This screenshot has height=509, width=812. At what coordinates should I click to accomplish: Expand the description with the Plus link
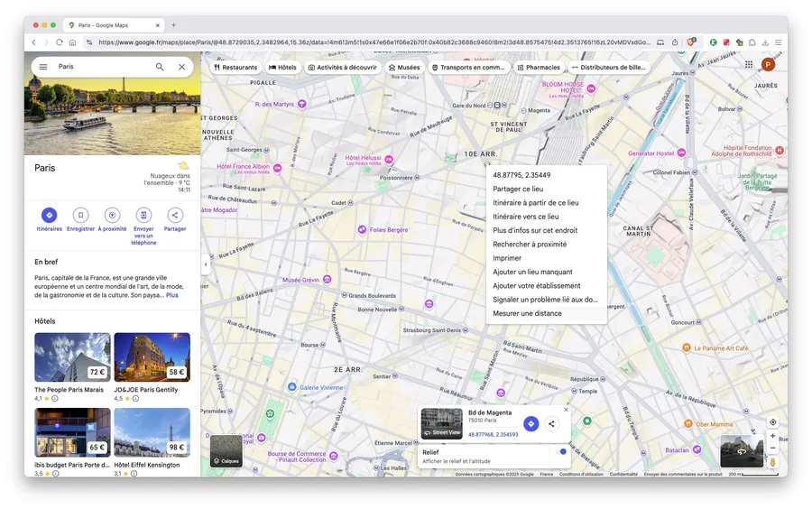click(x=172, y=295)
